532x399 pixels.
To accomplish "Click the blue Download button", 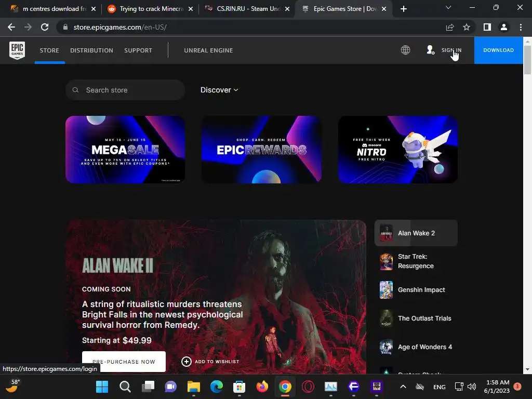I will click(x=498, y=50).
